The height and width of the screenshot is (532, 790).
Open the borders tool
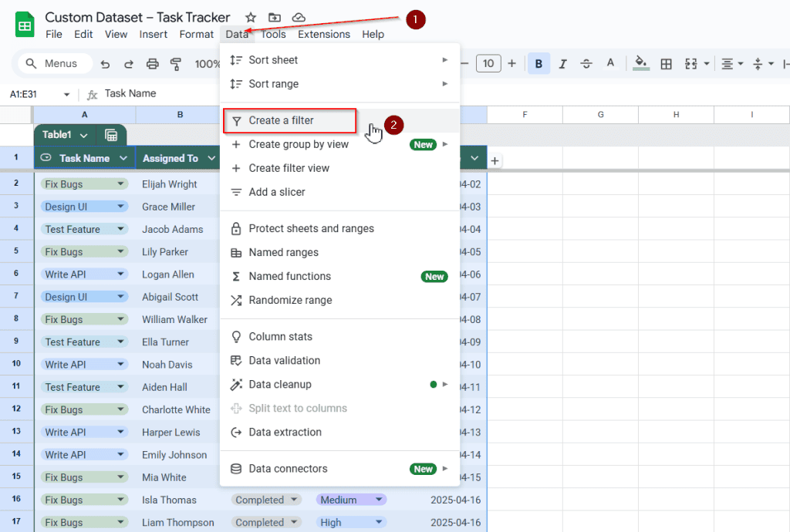point(666,63)
